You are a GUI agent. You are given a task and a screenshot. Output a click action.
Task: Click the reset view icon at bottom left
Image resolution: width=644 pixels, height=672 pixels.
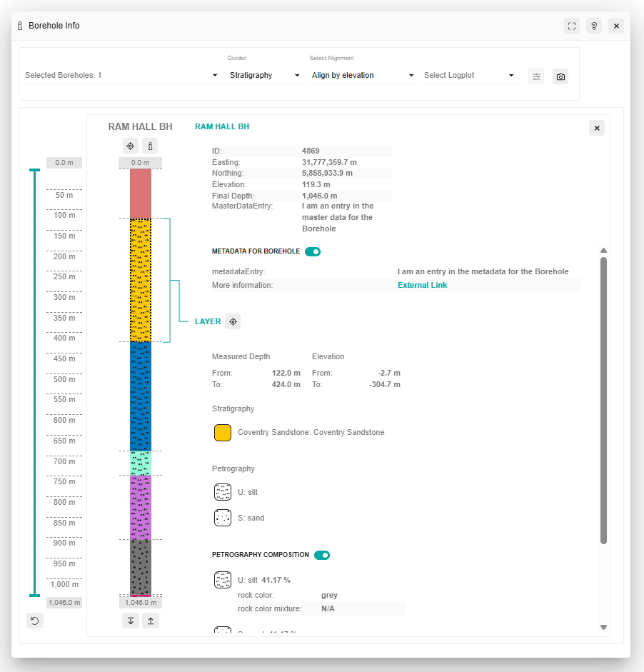coord(35,621)
